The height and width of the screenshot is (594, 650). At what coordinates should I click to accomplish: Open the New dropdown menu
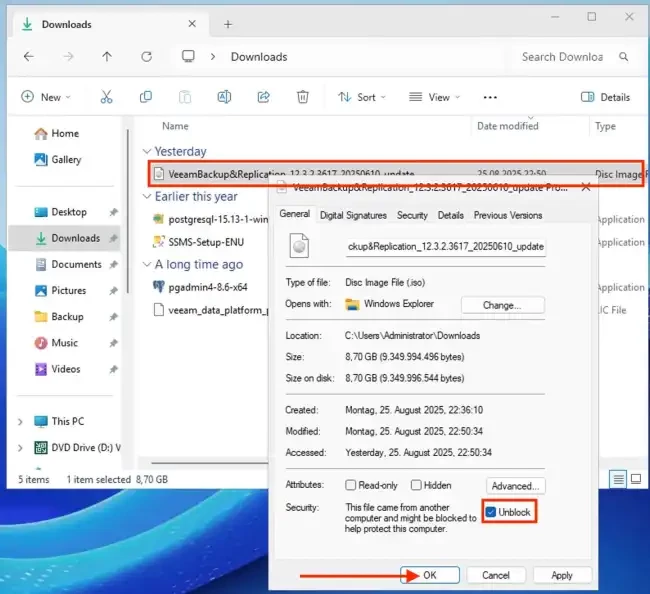point(46,97)
